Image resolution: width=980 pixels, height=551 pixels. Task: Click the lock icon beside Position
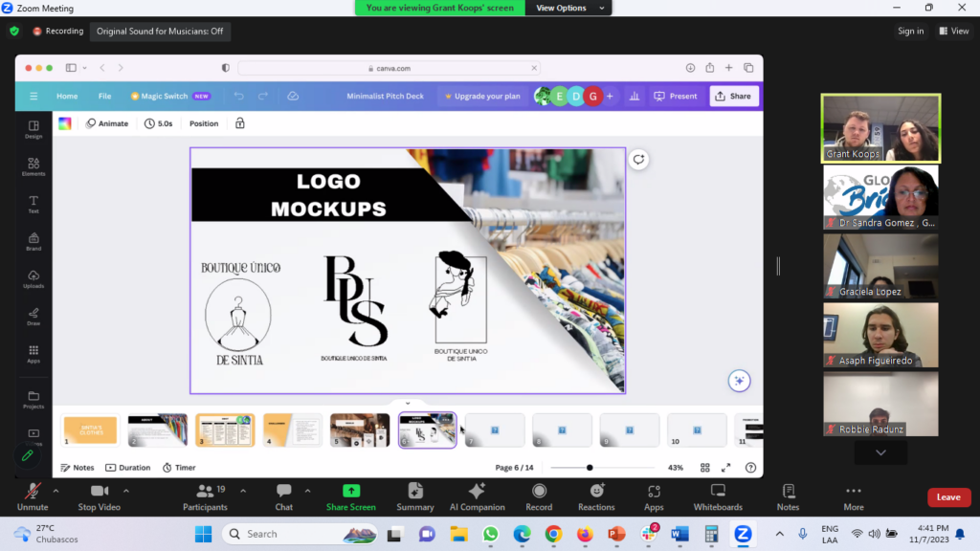[x=239, y=123]
